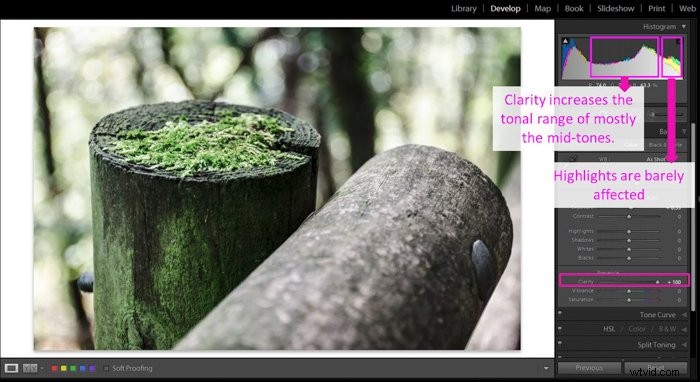Adjust the Contrast slider handle
The height and width of the screenshot is (382, 700).
pos(629,216)
